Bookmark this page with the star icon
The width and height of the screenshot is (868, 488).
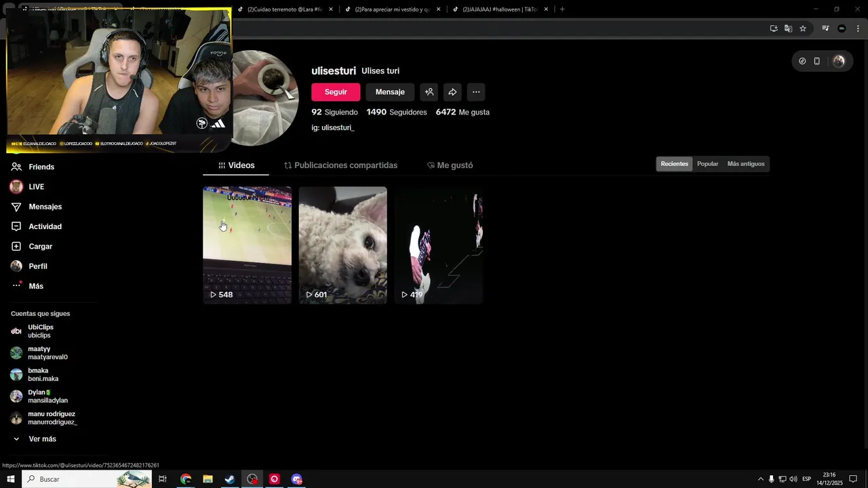pos(803,28)
